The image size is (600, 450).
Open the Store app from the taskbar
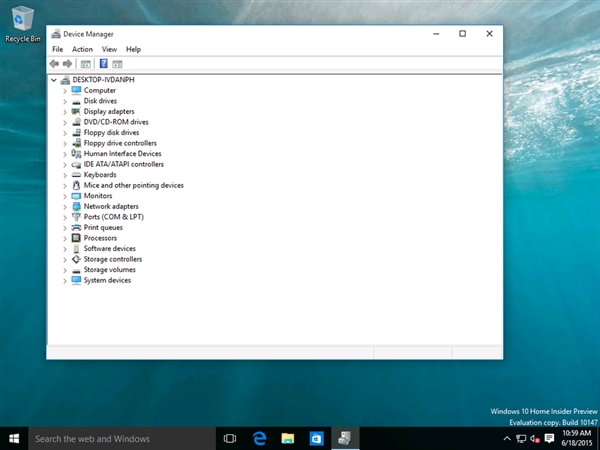click(316, 439)
